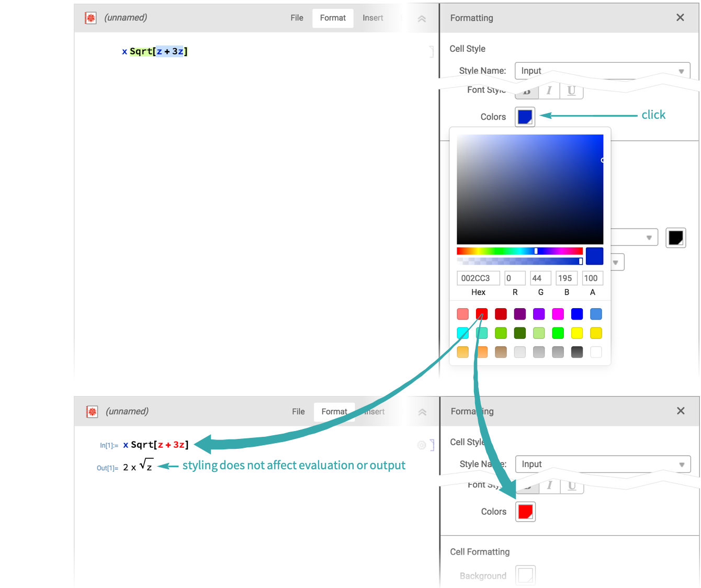Image resolution: width=701 pixels, height=588 pixels.
Task: Click the Hex field showing 002CC3
Action: [478, 278]
